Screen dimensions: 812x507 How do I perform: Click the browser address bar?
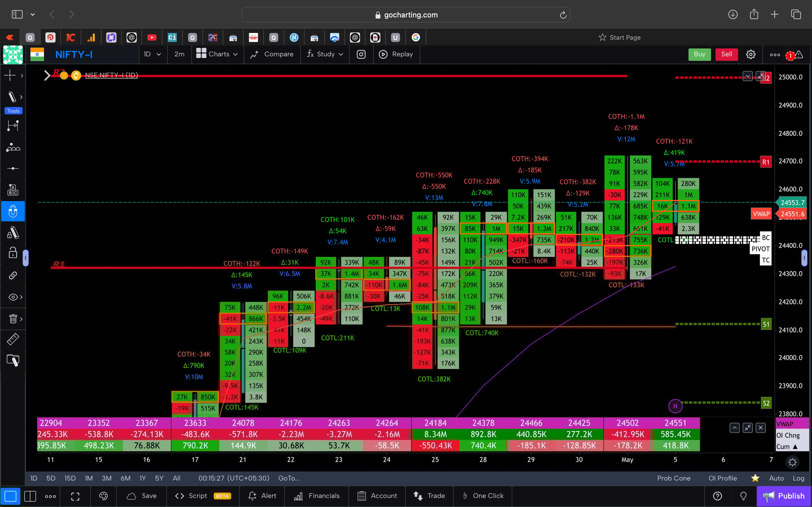pyautogui.click(x=406, y=14)
